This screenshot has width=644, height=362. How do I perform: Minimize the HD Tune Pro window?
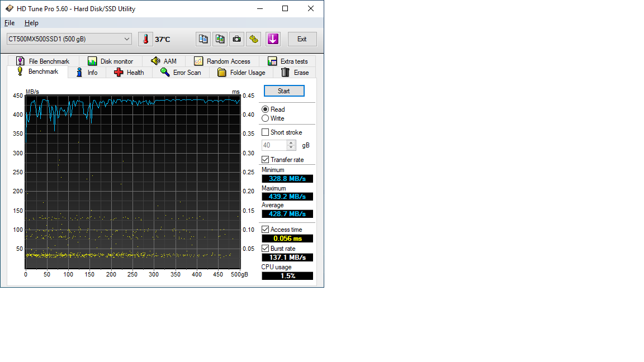click(260, 8)
